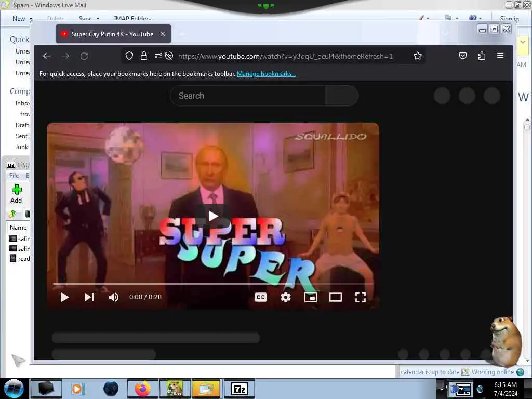View site security via the padlock icon

coord(144,56)
